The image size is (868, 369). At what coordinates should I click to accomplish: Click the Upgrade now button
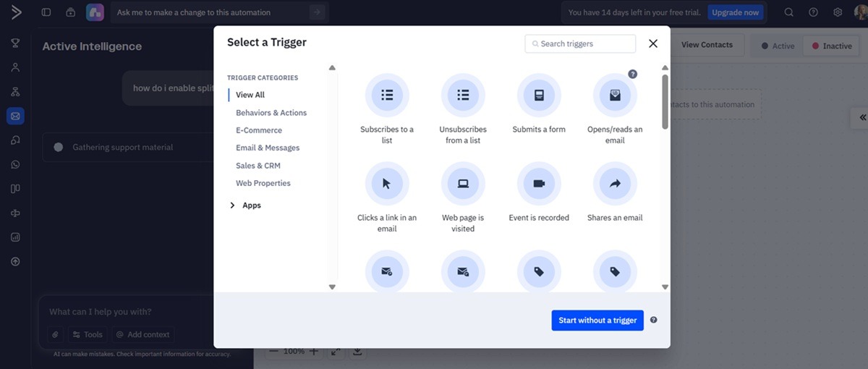[x=735, y=12]
